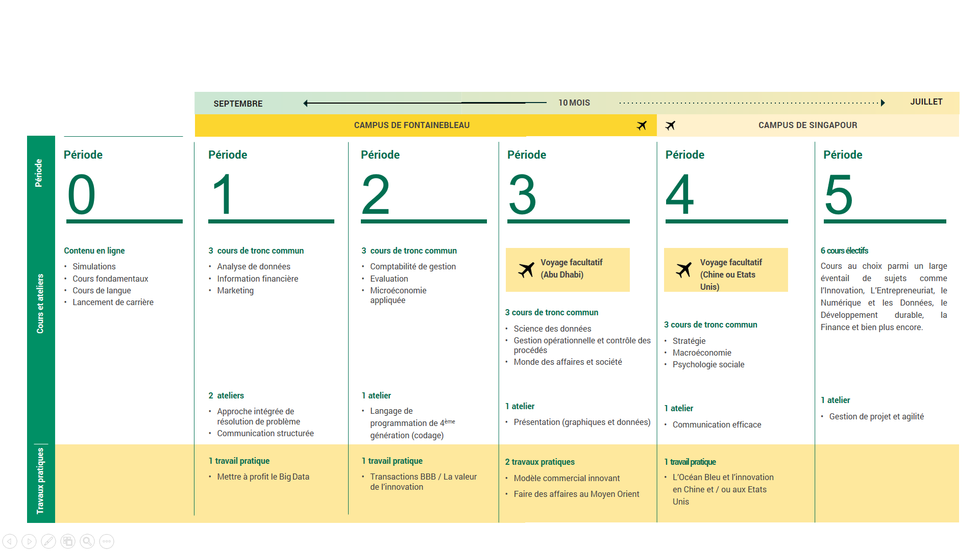
Task: Select the CAMPUS DE SINGAPOUR heading
Action: pyautogui.click(x=808, y=126)
